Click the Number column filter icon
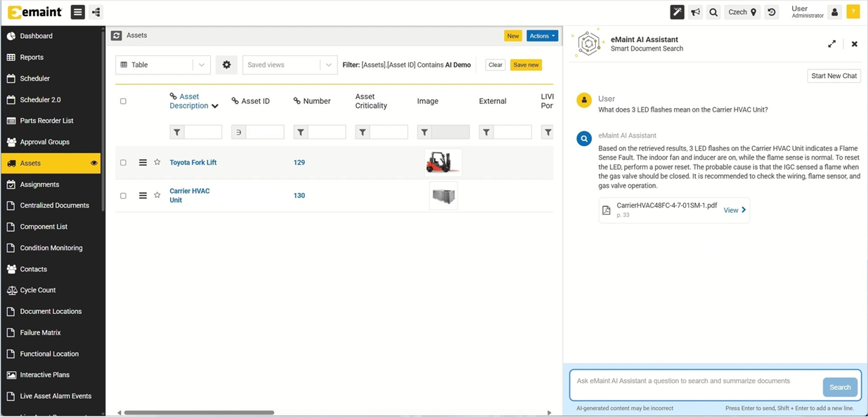 click(301, 132)
